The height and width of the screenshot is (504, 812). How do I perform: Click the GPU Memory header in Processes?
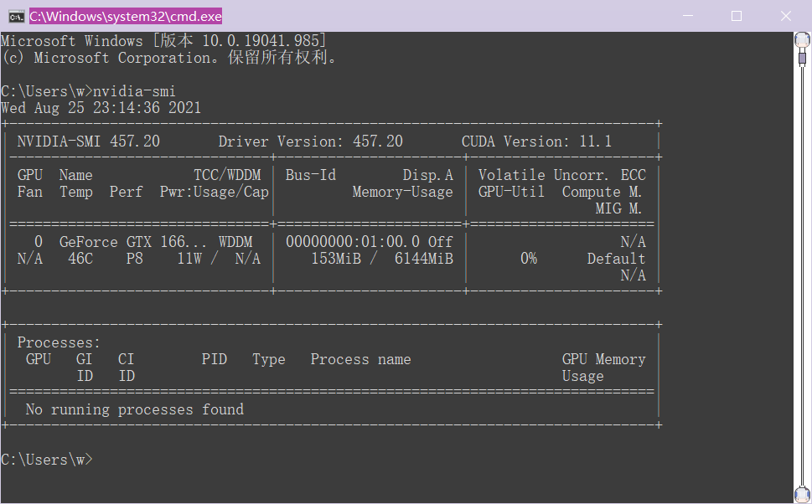click(x=604, y=359)
